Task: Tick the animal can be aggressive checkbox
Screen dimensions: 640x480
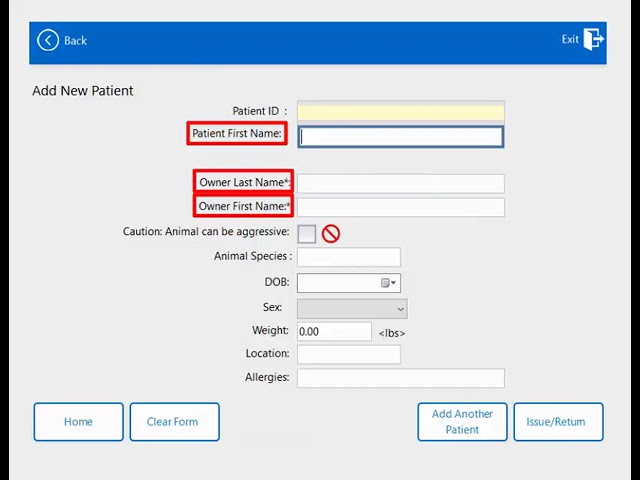Action: coord(307,234)
